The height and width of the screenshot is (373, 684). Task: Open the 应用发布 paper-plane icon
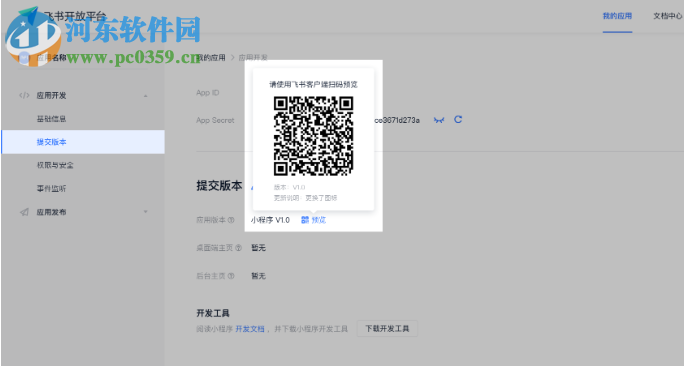(x=24, y=212)
